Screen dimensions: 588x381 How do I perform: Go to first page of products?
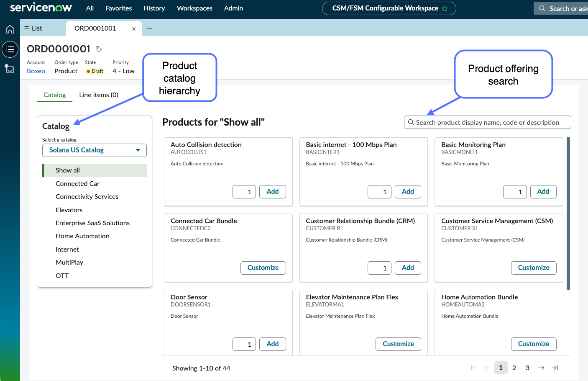coord(474,368)
